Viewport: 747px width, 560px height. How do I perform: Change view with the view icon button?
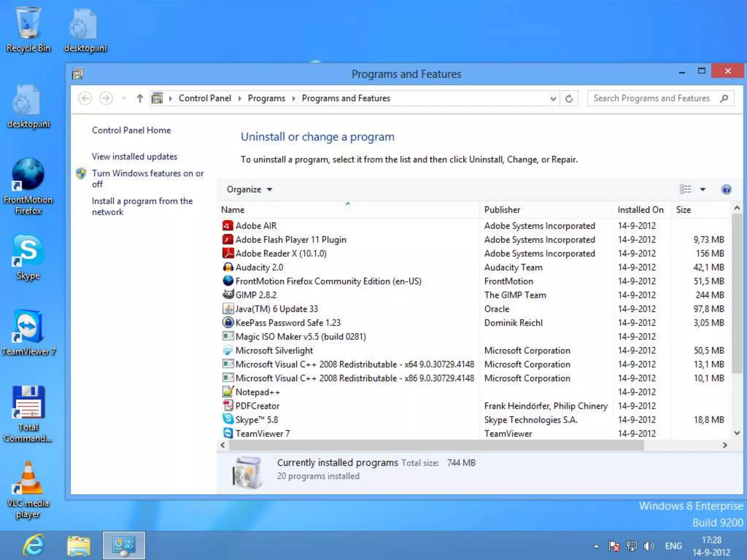(685, 189)
